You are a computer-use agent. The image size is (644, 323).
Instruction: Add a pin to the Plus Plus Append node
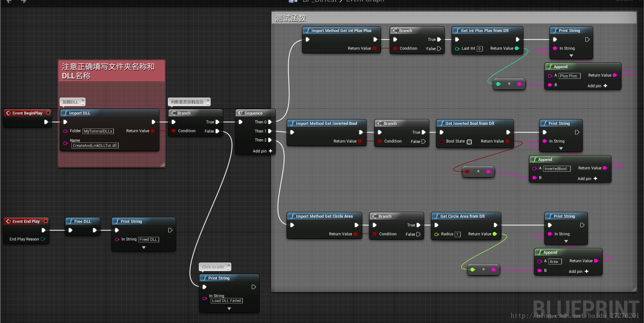[x=597, y=86]
